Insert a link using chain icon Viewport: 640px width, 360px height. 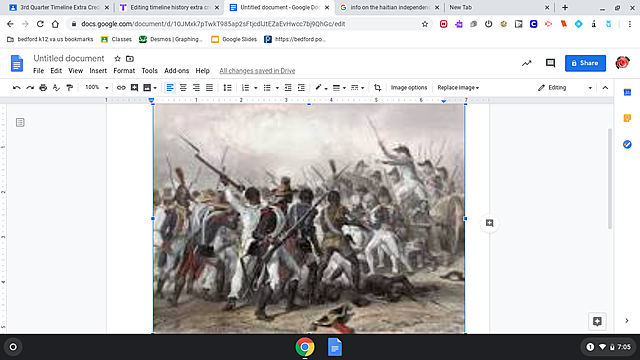(121, 88)
